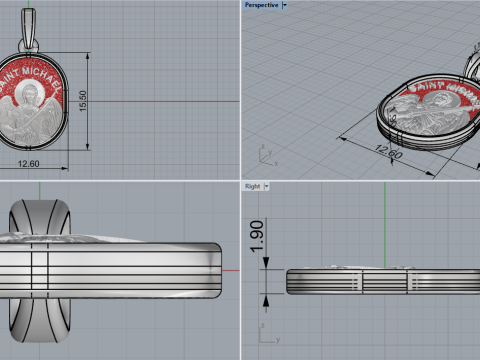This screenshot has width=480, height=360.
Task: Select the pendant side profile in the Right viewport
Action: tap(383, 280)
